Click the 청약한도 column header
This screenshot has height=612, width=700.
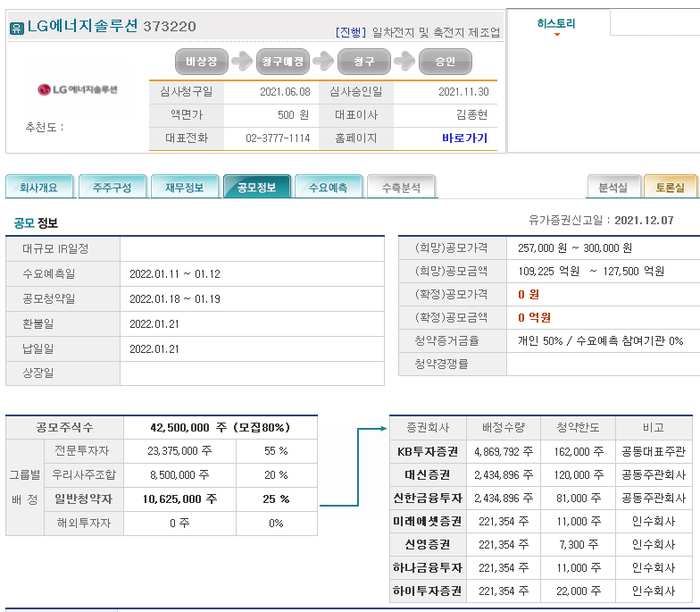pos(579,427)
